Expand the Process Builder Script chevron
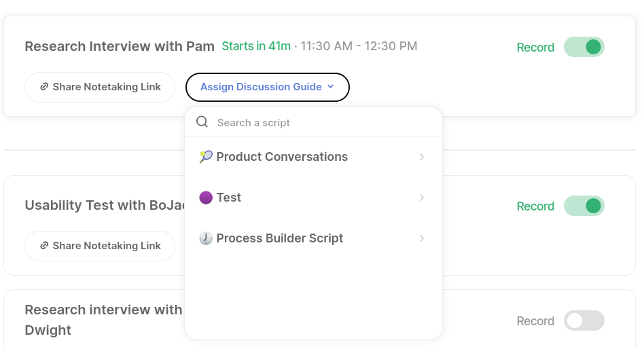644x349 pixels. [422, 238]
